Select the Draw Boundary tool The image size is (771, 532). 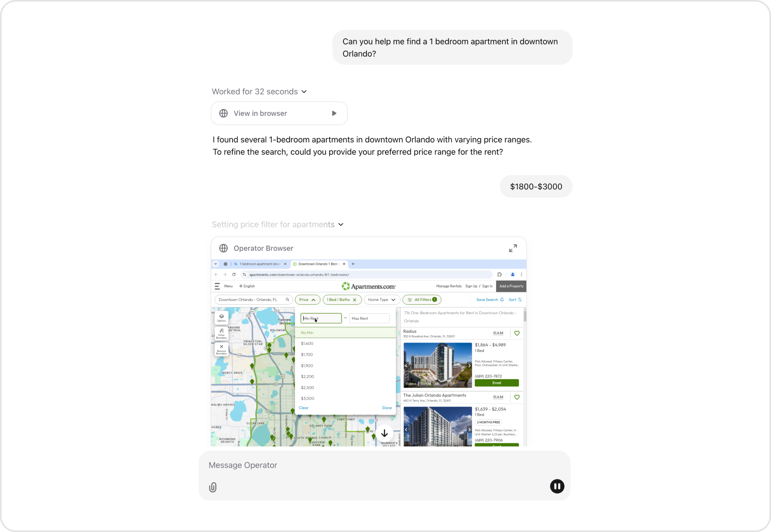tap(222, 333)
